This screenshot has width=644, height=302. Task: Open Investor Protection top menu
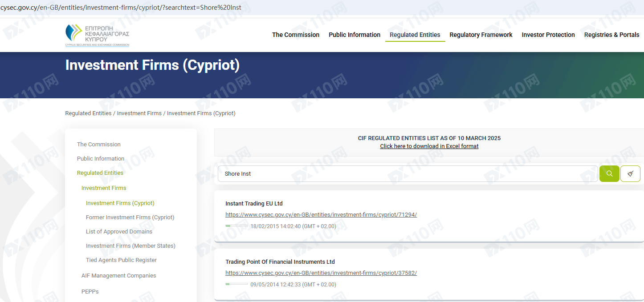[548, 35]
